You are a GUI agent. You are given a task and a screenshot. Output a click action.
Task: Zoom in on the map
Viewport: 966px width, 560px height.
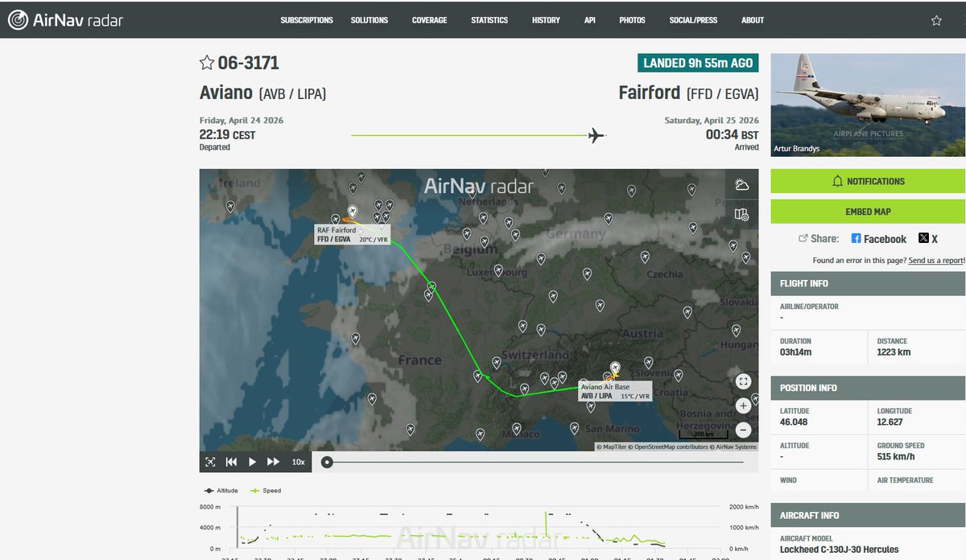click(x=743, y=406)
